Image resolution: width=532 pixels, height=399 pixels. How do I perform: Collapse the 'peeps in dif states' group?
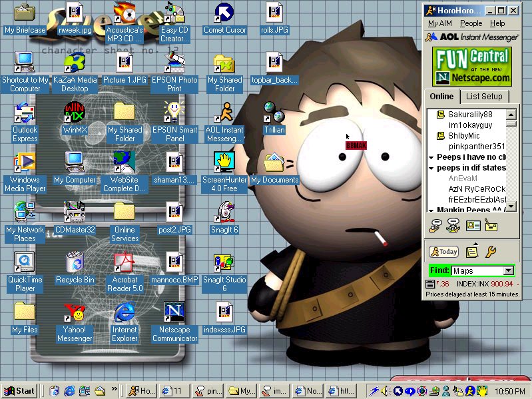(x=431, y=169)
